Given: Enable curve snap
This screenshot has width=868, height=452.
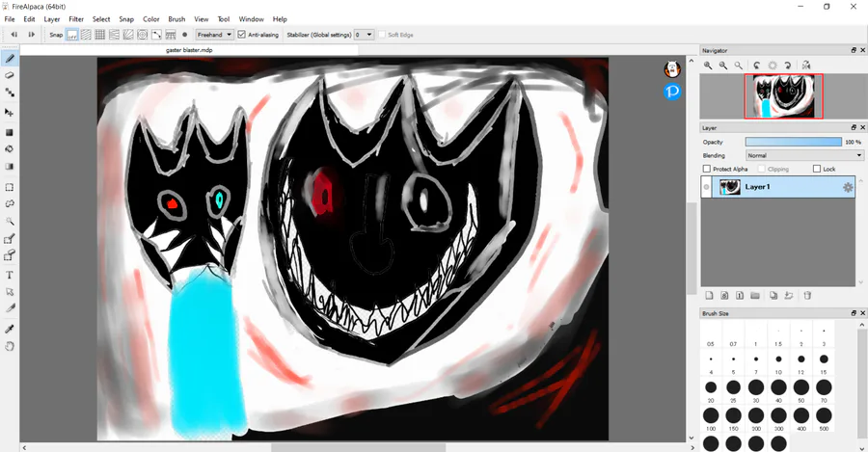Looking at the screenshot, I should click(156, 35).
